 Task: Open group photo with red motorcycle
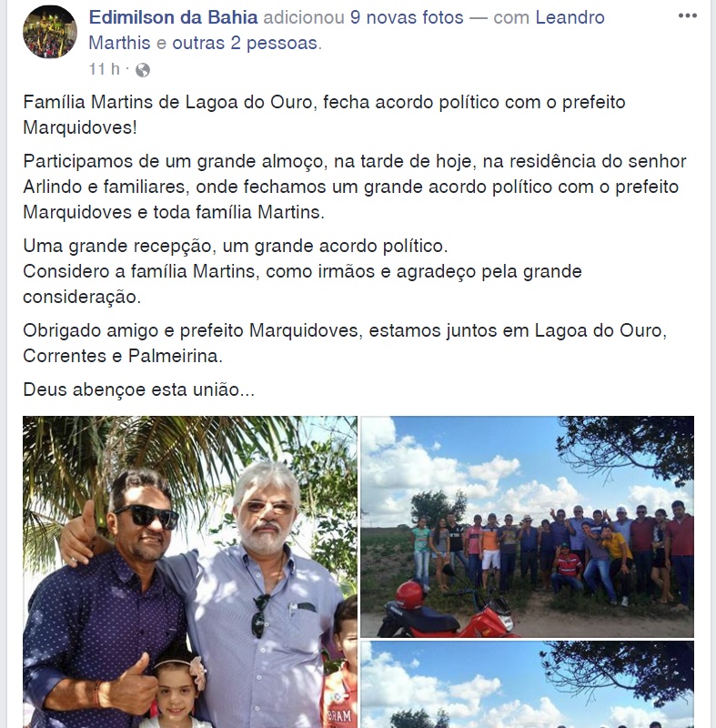[527, 527]
